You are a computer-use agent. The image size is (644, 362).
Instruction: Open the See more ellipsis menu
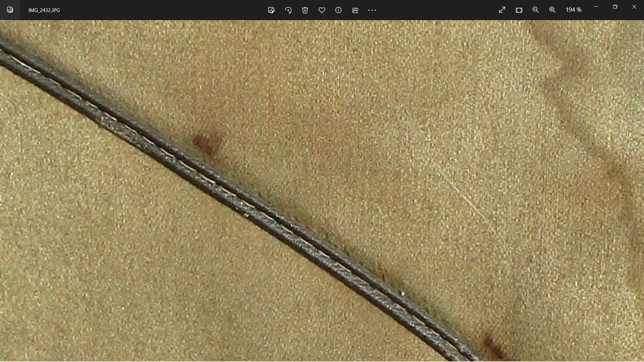372,10
